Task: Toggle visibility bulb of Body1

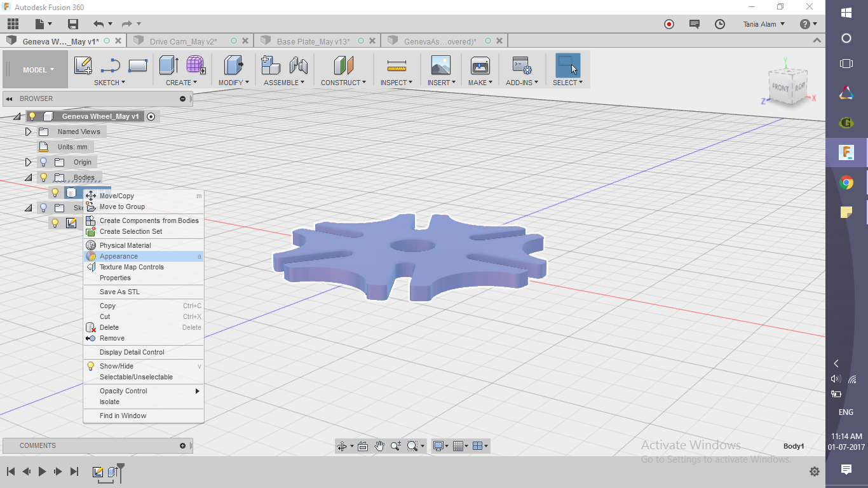Action: (x=55, y=193)
